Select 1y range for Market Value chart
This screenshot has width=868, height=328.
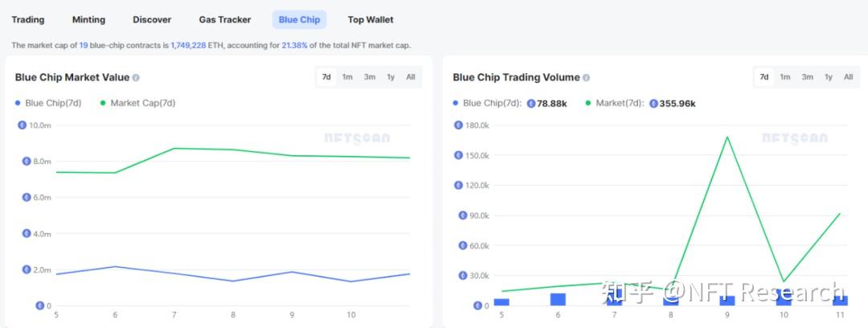coord(391,77)
